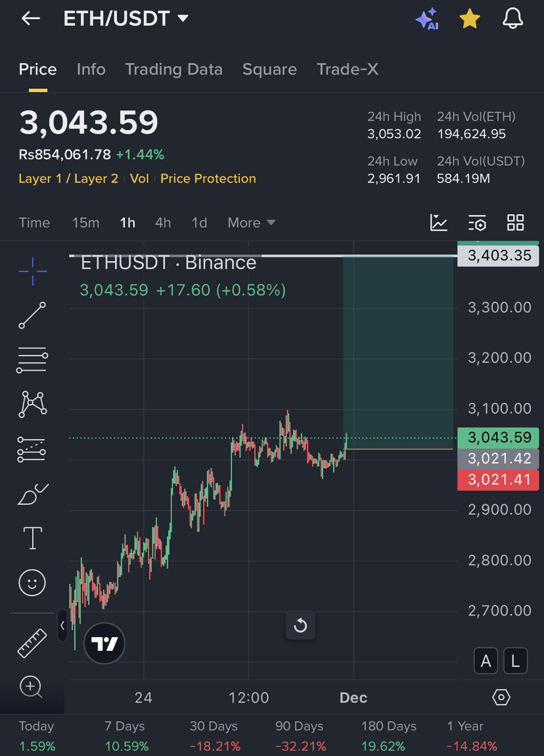Image resolution: width=544 pixels, height=756 pixels.
Task: Click the 90 Days -32.21% entry
Action: click(x=300, y=736)
